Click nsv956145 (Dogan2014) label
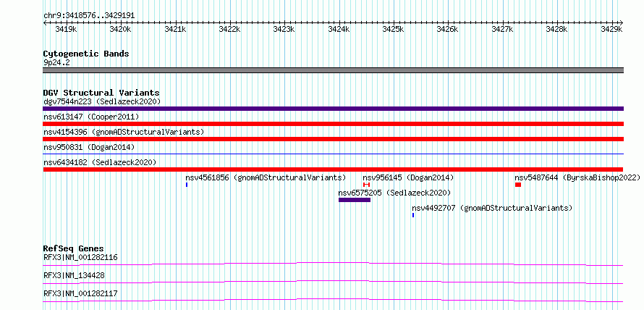 point(408,177)
